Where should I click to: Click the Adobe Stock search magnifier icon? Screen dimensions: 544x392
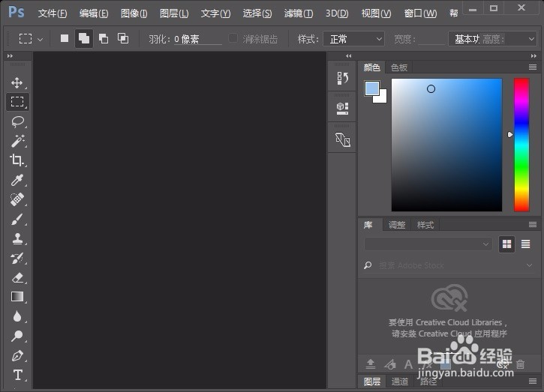(x=368, y=265)
